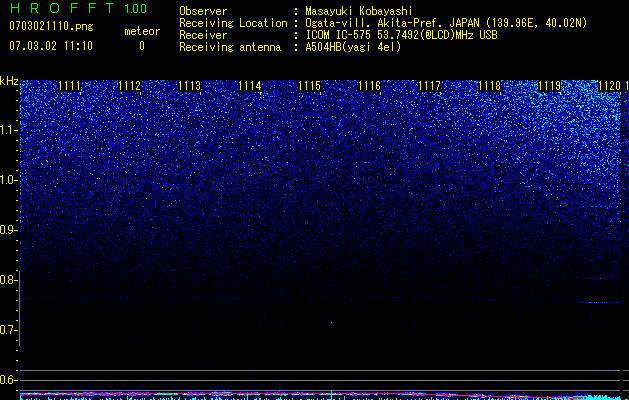This screenshot has width=629, height=400.
Task: Click the Observer label
Action: click(x=203, y=11)
